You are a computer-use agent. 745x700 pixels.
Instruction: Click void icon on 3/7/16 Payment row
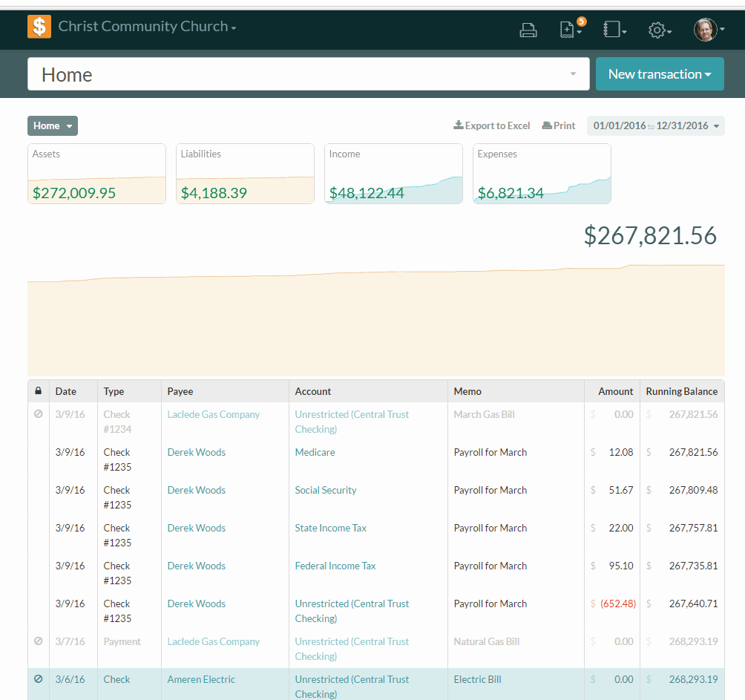click(x=39, y=641)
